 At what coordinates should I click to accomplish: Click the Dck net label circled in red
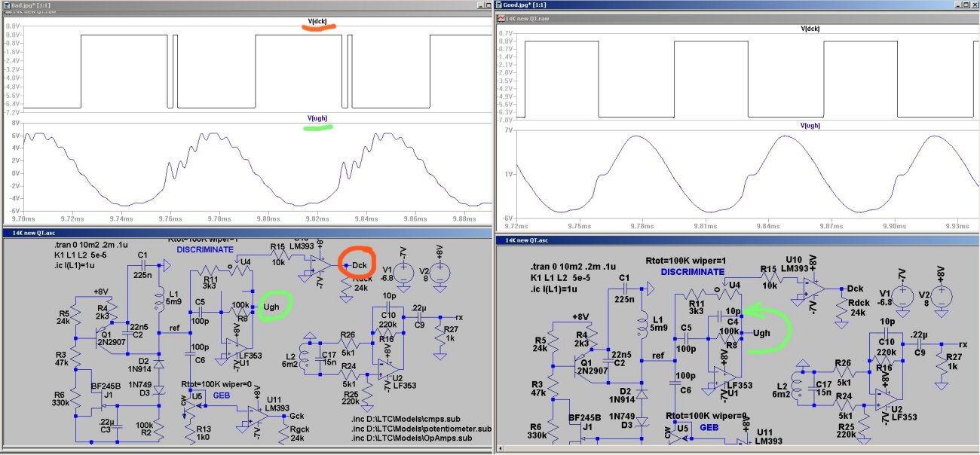(359, 266)
